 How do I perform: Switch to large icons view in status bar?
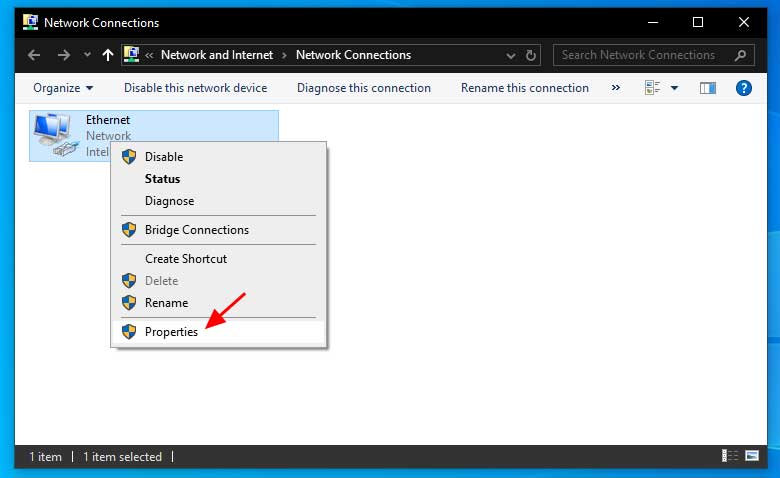752,456
